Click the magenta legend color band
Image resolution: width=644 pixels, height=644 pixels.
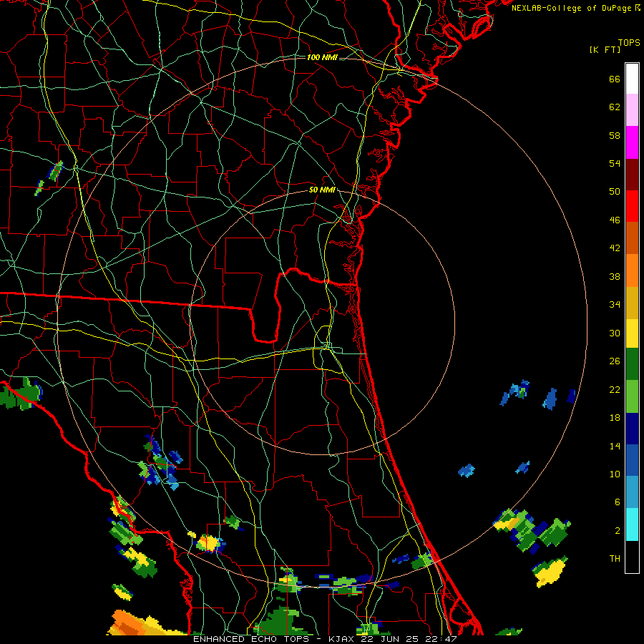pyautogui.click(x=632, y=142)
